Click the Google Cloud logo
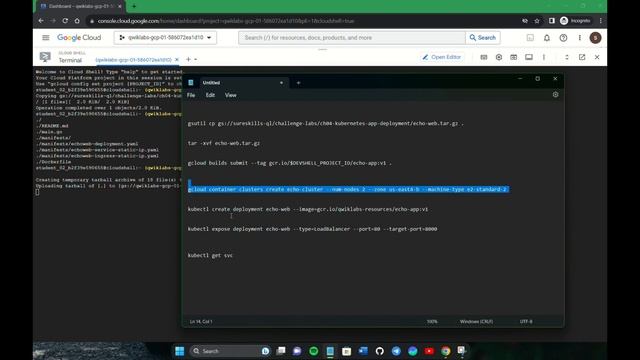 (x=79, y=38)
